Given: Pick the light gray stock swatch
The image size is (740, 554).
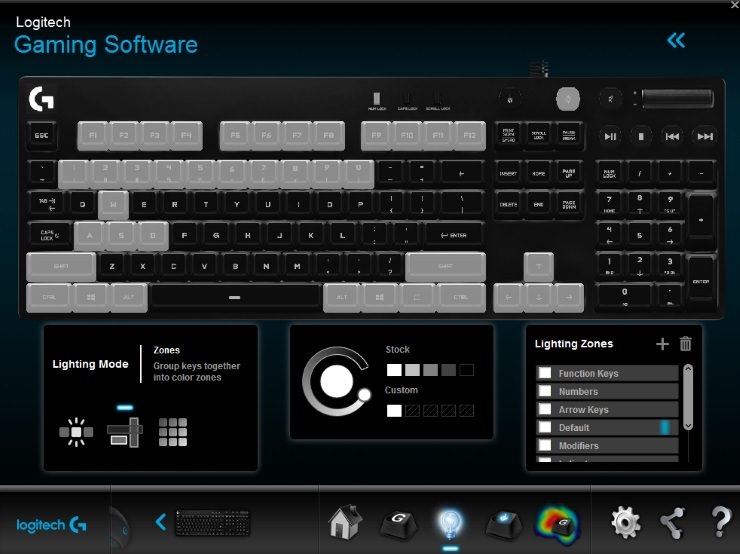Looking at the screenshot, I should [412, 370].
